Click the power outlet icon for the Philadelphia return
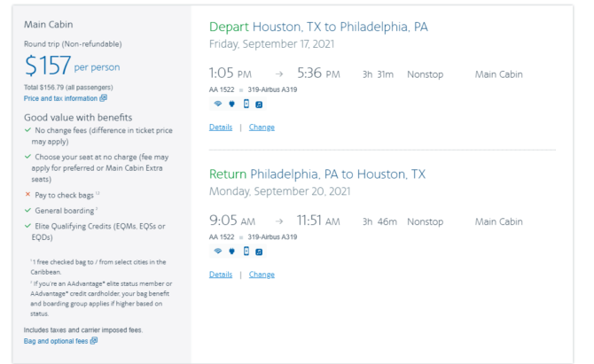594x364 pixels. point(232,251)
